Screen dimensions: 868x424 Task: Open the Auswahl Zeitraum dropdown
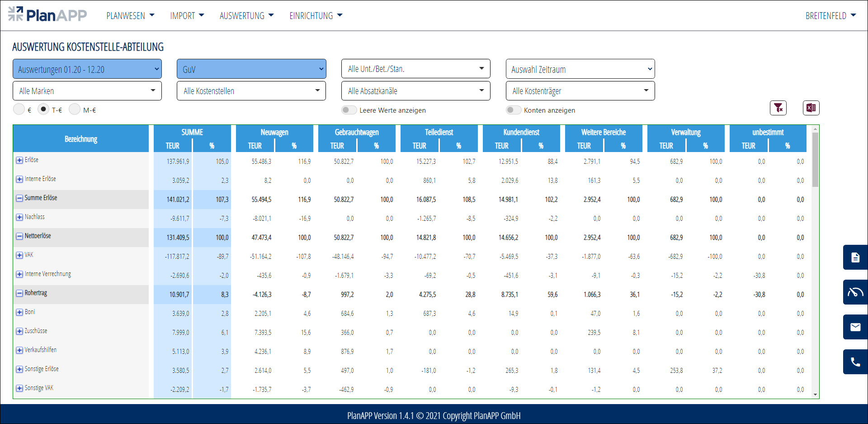click(x=580, y=69)
